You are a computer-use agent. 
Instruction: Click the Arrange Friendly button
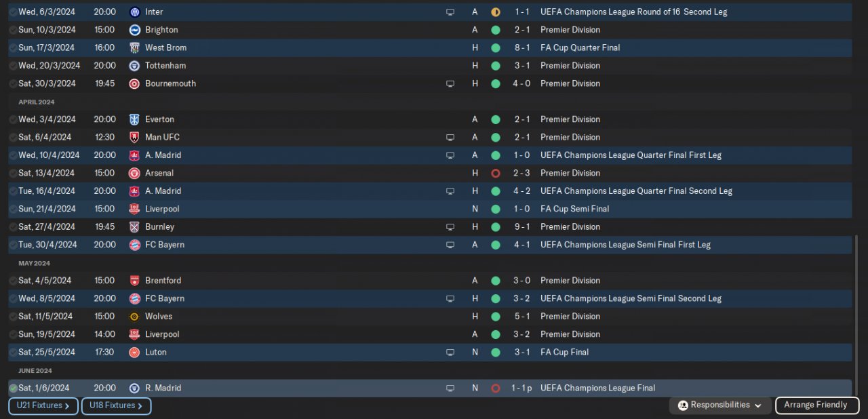tap(817, 405)
